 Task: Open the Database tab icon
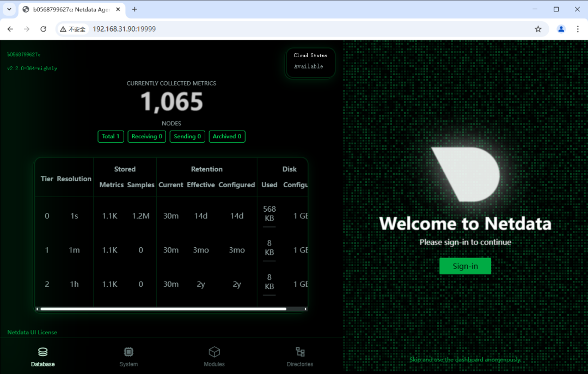point(43,352)
